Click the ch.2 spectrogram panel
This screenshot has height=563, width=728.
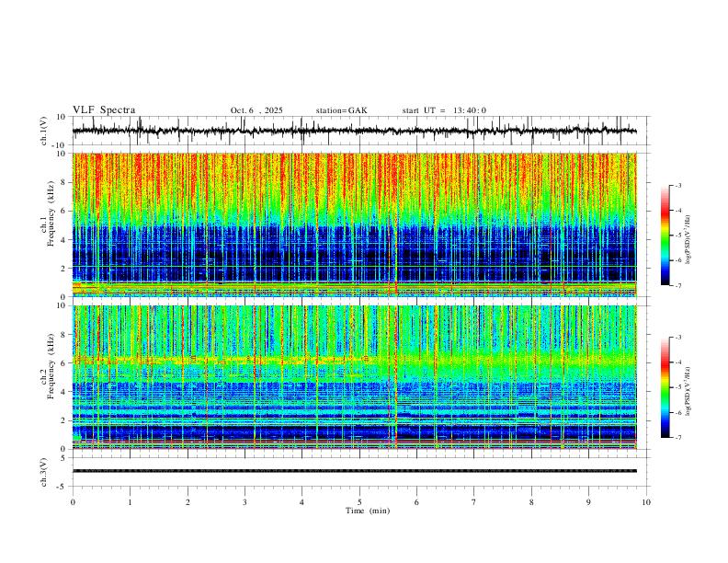coord(354,377)
